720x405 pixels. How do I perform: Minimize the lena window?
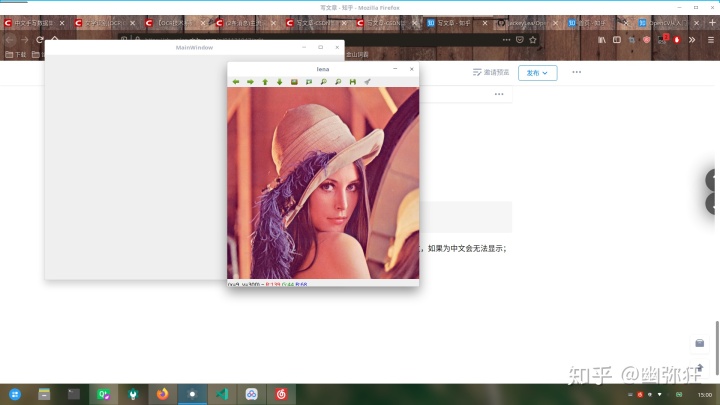tap(395, 69)
